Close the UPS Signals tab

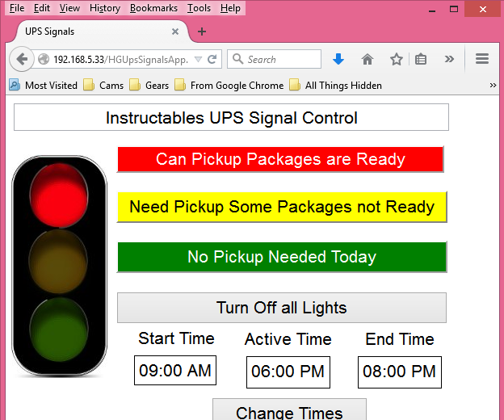pyautogui.click(x=175, y=31)
